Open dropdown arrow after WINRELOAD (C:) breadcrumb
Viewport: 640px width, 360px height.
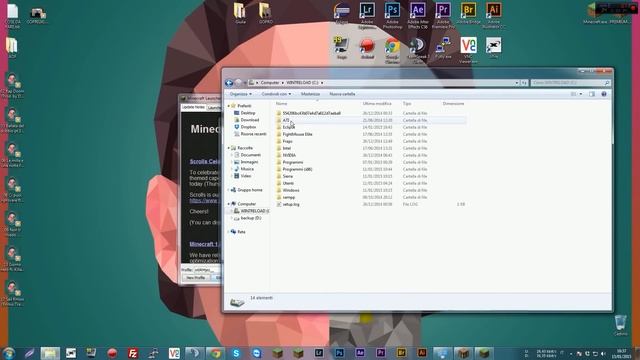point(322,83)
